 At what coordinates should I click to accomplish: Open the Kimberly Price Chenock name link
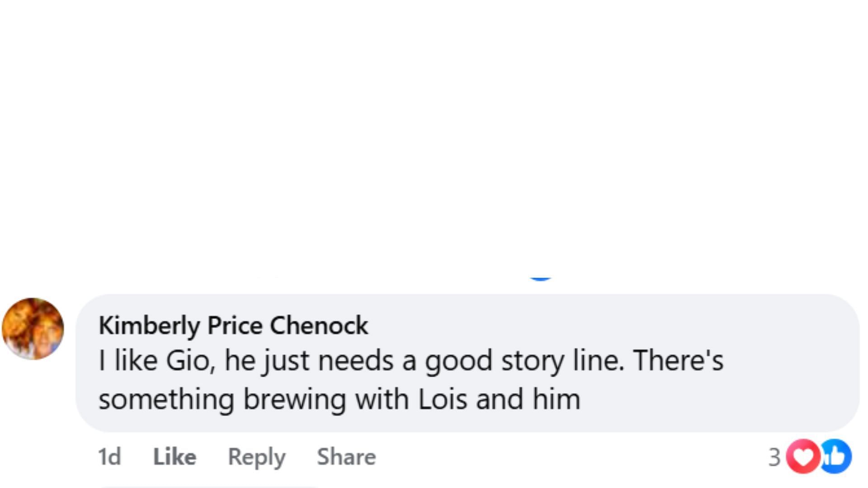[x=233, y=325]
